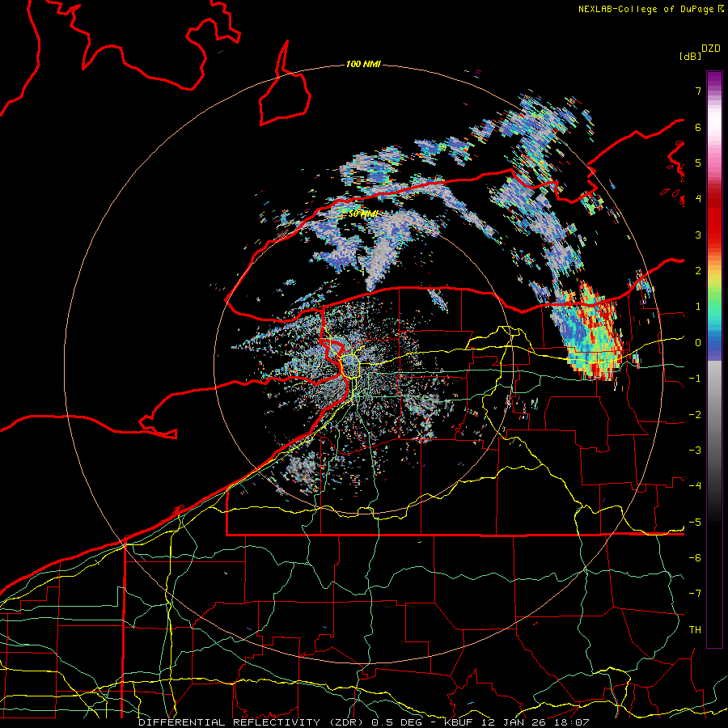Click the red 3 dB band in color bar
Image resolution: width=728 pixels, height=728 pixels.
click(x=714, y=235)
